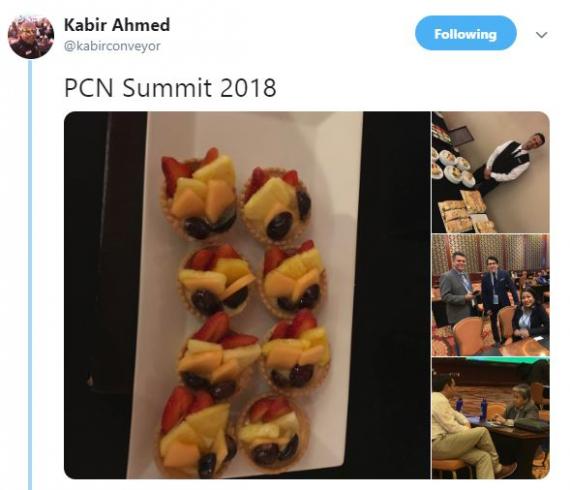Viewport: 570px width, 490px height.
Task: Click the white serving plate in main photo
Action: (244, 294)
